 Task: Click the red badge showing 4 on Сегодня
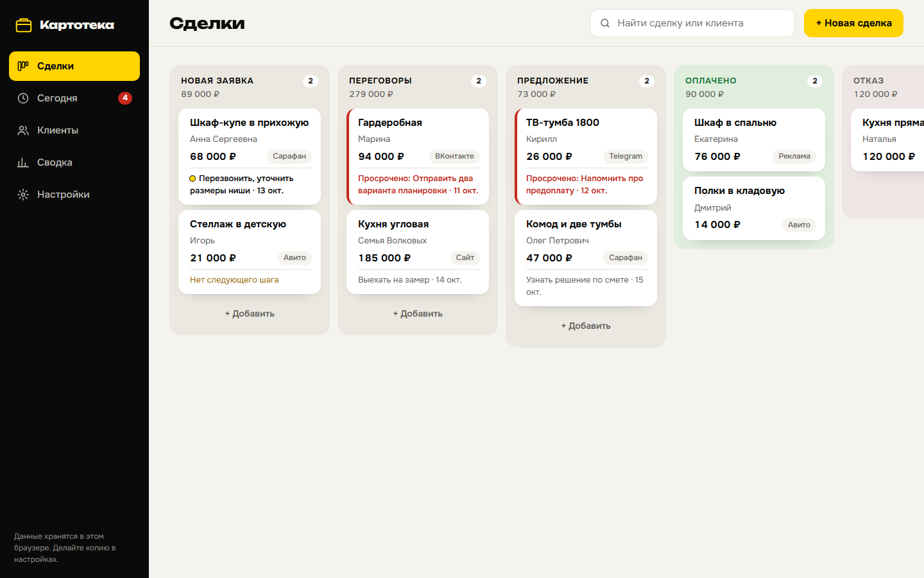coord(125,98)
